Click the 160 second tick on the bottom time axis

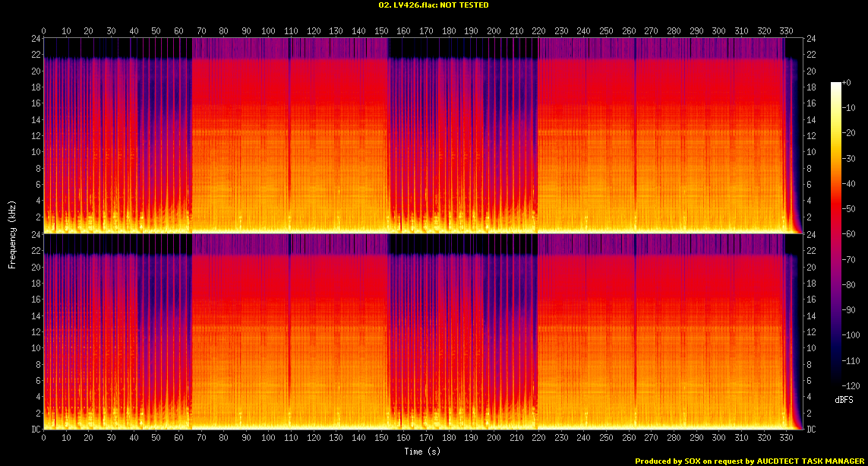pyautogui.click(x=403, y=439)
